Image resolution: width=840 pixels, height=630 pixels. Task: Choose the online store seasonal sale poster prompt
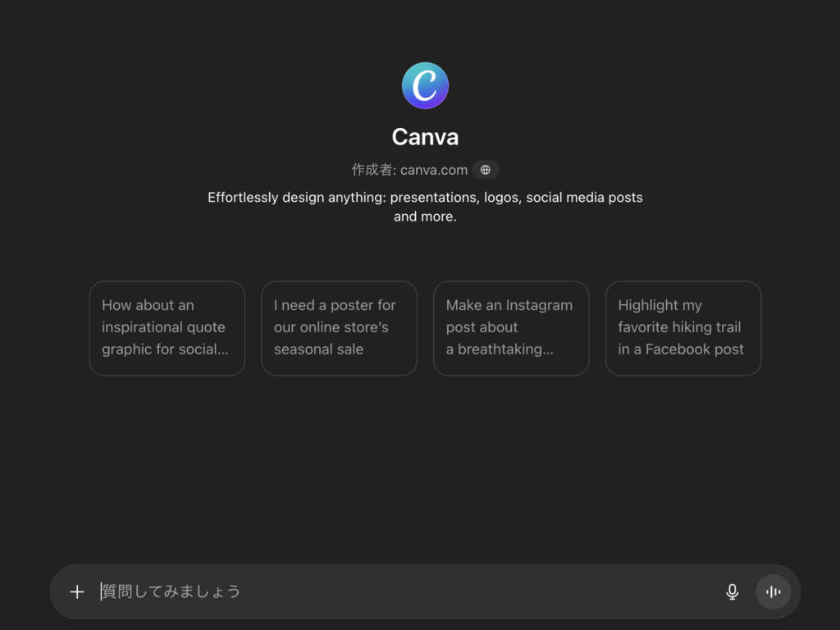coord(339,328)
